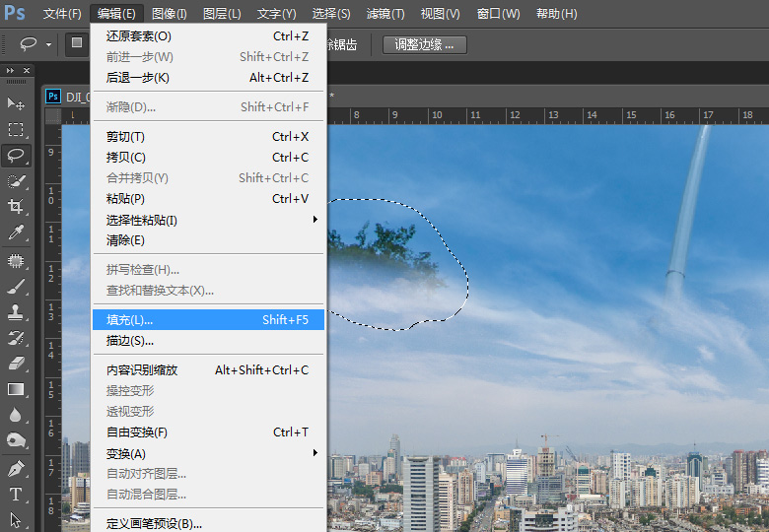This screenshot has height=532, width=769.
Task: Choose 定义画笔预设(B)... menu entry
Action: pos(208,523)
